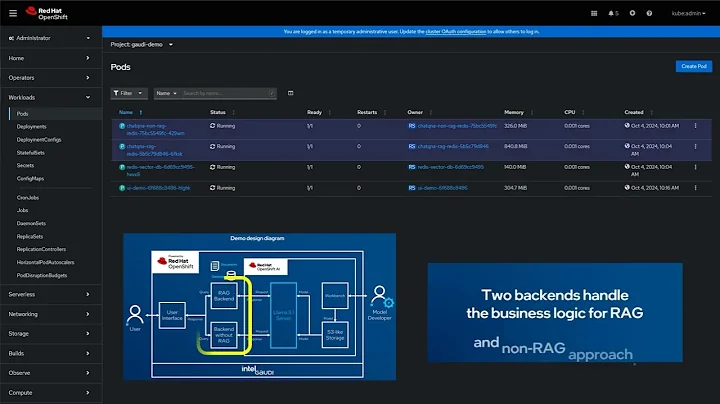Open owner ReplicaSet ui-demo-6f688c8486

(442, 188)
